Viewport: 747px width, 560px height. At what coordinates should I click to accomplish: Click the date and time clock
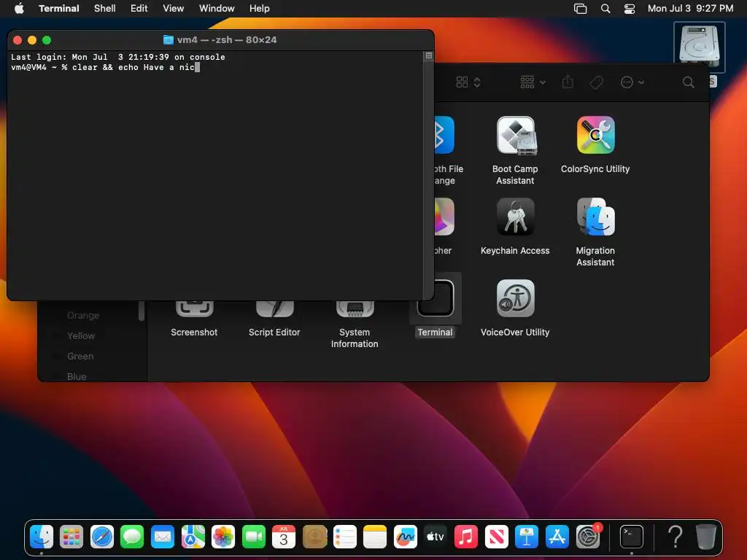690,8
